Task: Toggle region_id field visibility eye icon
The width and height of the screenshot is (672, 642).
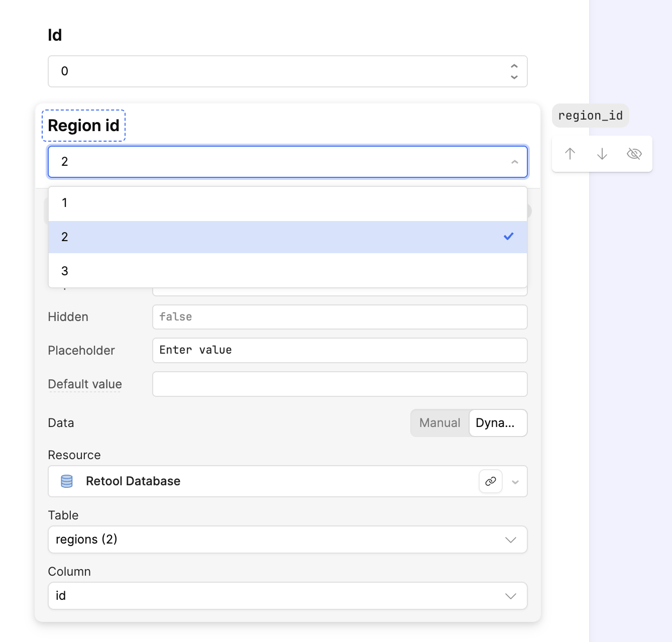Action: [634, 154]
